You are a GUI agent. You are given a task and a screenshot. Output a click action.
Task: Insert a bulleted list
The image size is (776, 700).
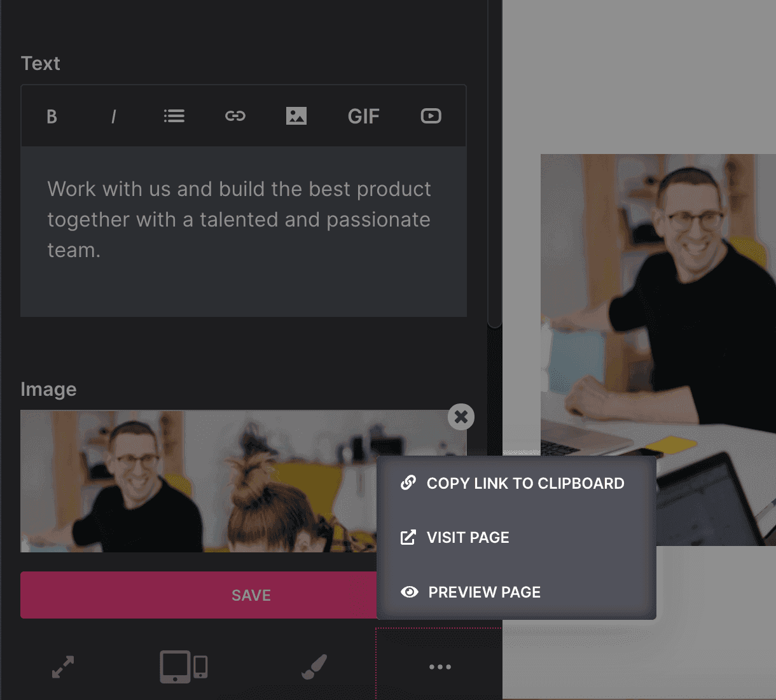(174, 116)
